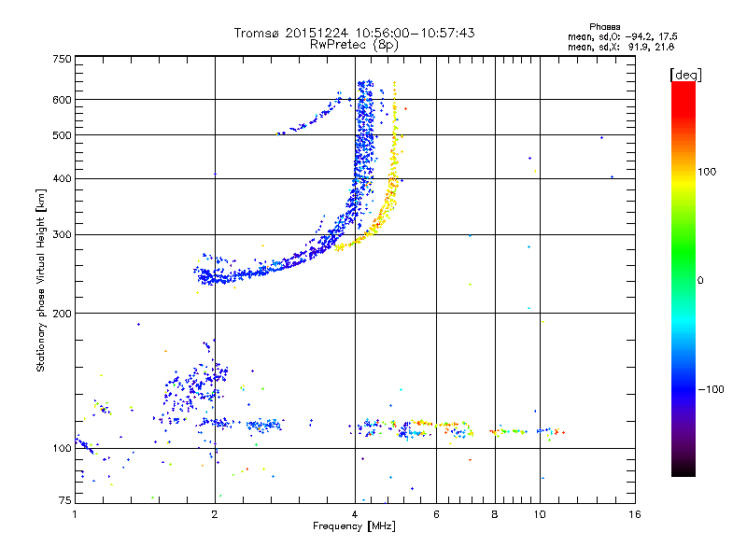The image size is (747, 560).
Task: Click the 'mean, sd,X: 91.9, 21.8' line
Action: pyautogui.click(x=621, y=47)
